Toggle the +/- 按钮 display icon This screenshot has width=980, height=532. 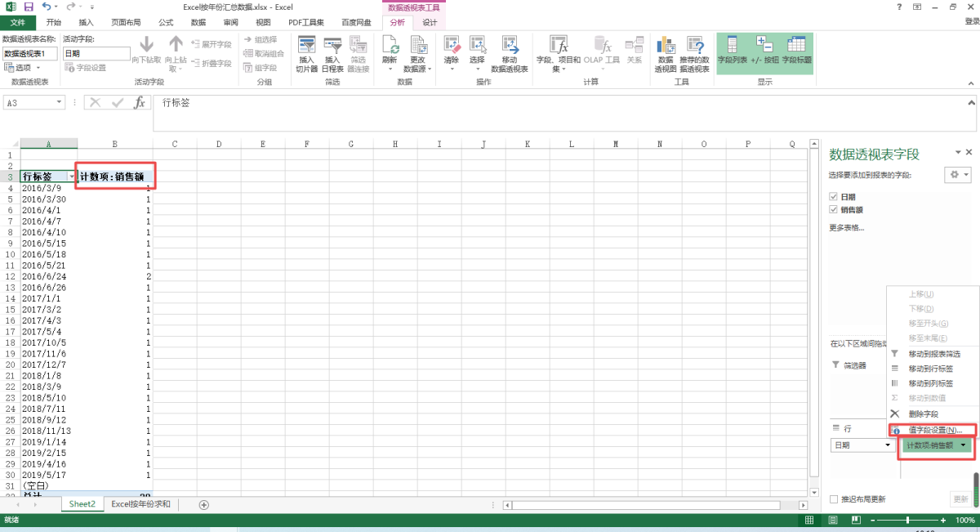[765, 51]
